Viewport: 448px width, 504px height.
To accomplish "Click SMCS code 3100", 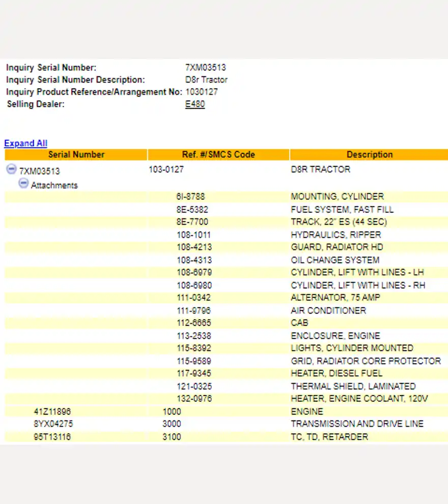I will coord(172,437).
